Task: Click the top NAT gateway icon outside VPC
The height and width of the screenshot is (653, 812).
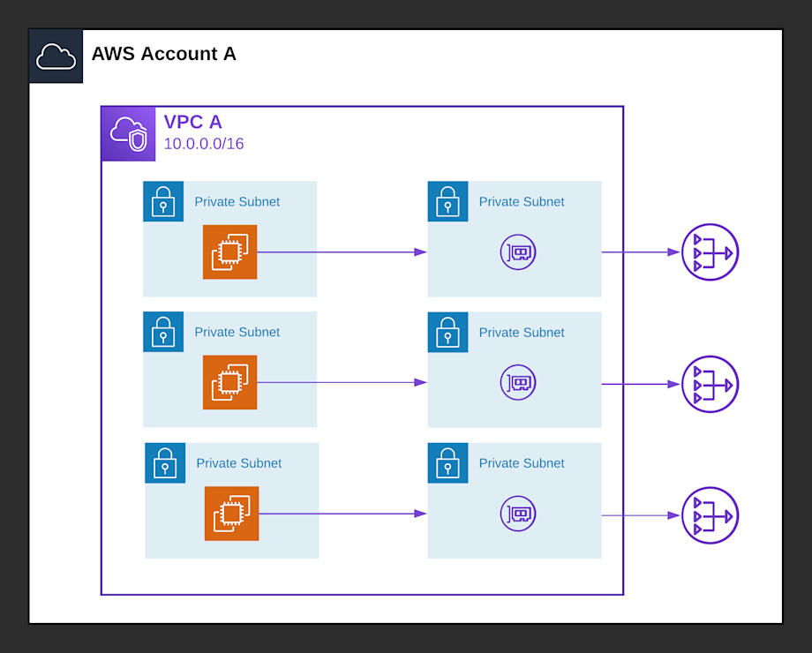Action: tap(710, 252)
